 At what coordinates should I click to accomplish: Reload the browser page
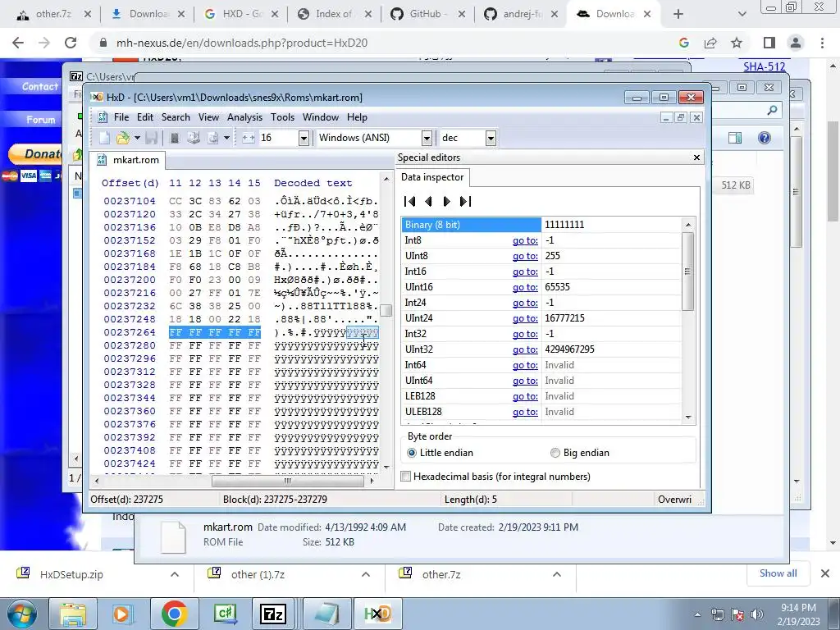click(71, 43)
